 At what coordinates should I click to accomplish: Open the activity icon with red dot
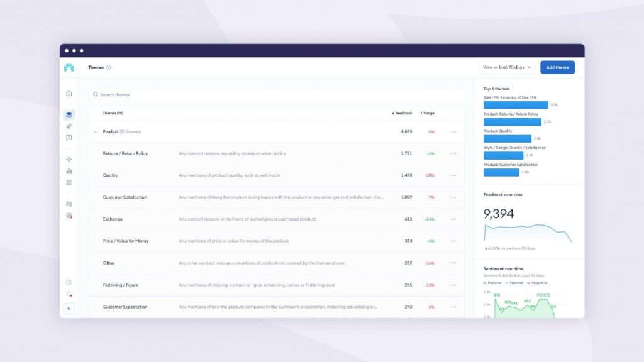click(69, 216)
